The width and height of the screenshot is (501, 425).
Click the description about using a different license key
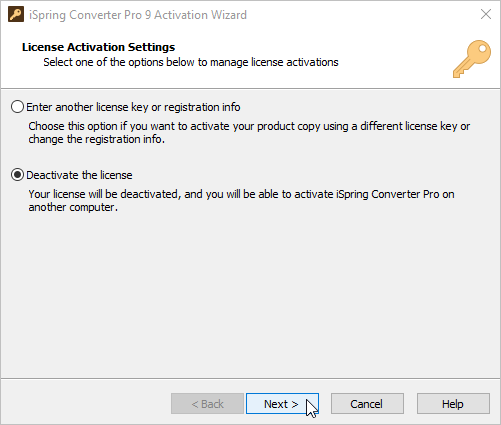249,133
